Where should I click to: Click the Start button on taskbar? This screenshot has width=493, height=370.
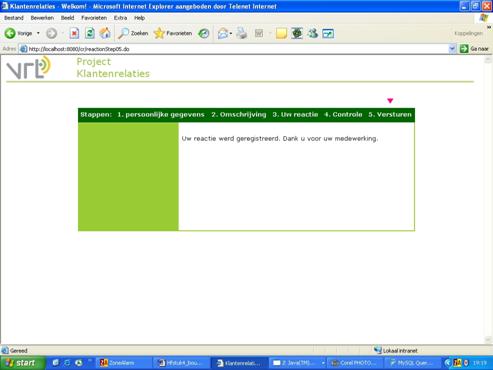22,363
